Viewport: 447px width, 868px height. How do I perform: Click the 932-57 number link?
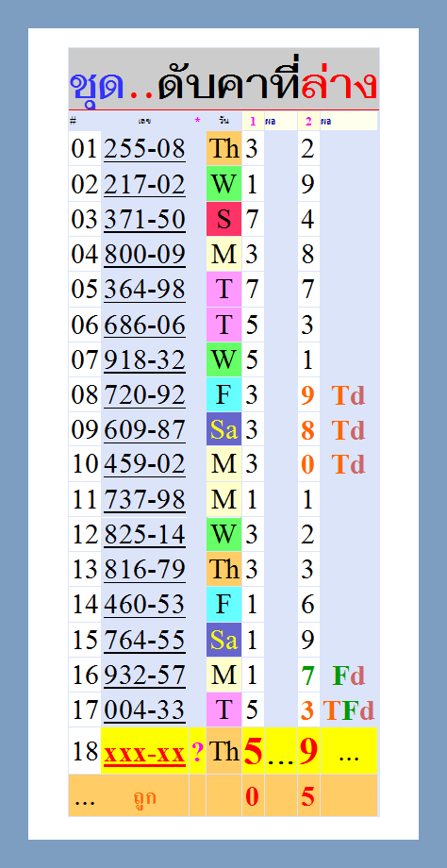144,675
